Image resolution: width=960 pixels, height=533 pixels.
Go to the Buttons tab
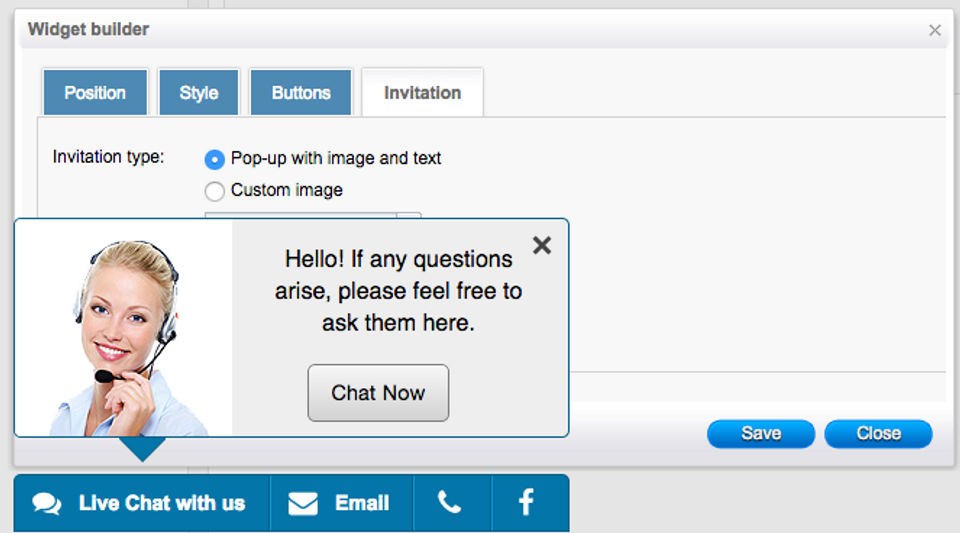click(301, 93)
